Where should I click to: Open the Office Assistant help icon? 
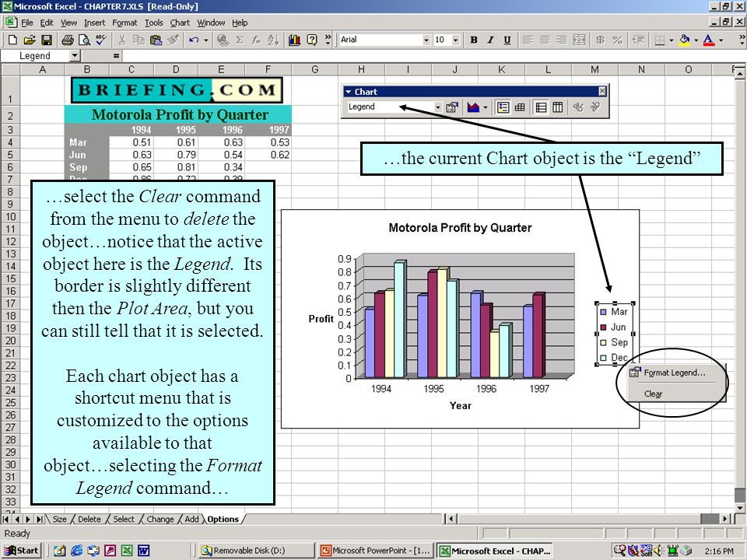click(312, 40)
